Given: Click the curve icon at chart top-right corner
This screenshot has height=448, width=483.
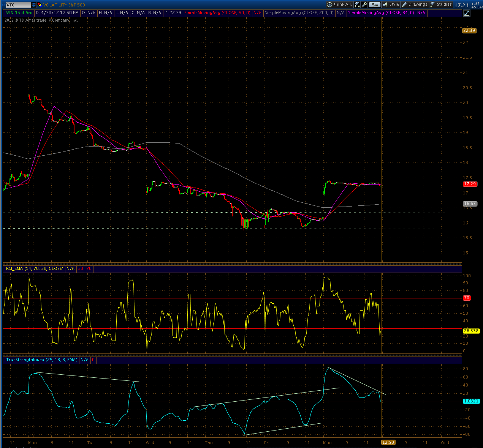Looking at the screenshot, I should click(467, 13).
